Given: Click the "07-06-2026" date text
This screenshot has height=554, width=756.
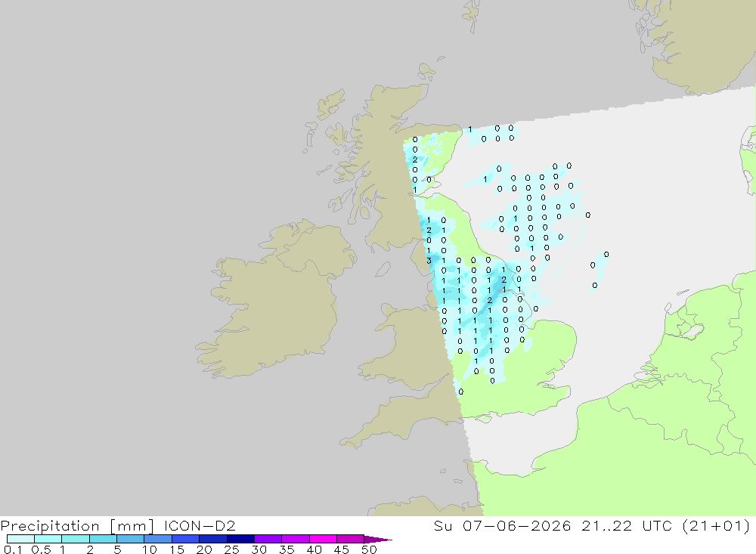Looking at the screenshot, I should 517,525.
